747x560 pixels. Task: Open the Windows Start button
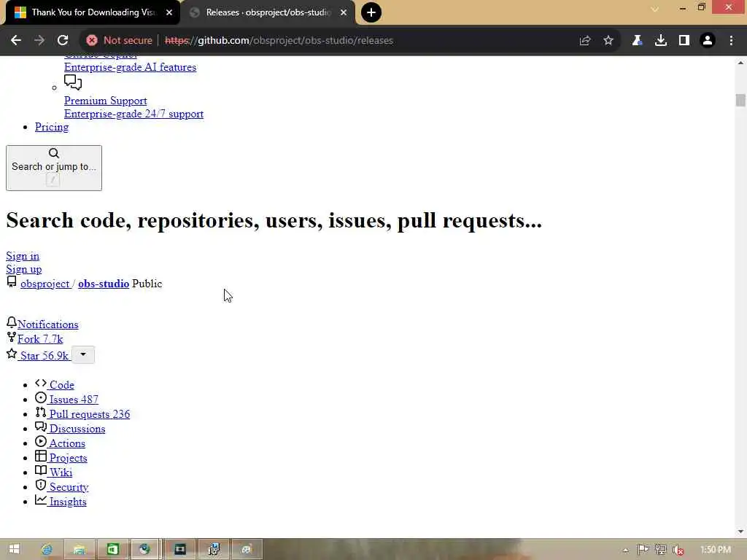[x=14, y=549]
